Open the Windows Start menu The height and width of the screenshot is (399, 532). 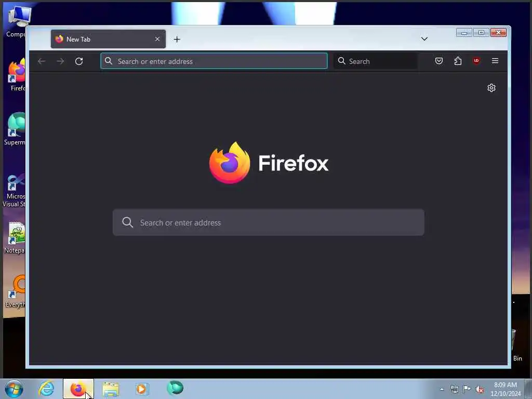coord(14,389)
